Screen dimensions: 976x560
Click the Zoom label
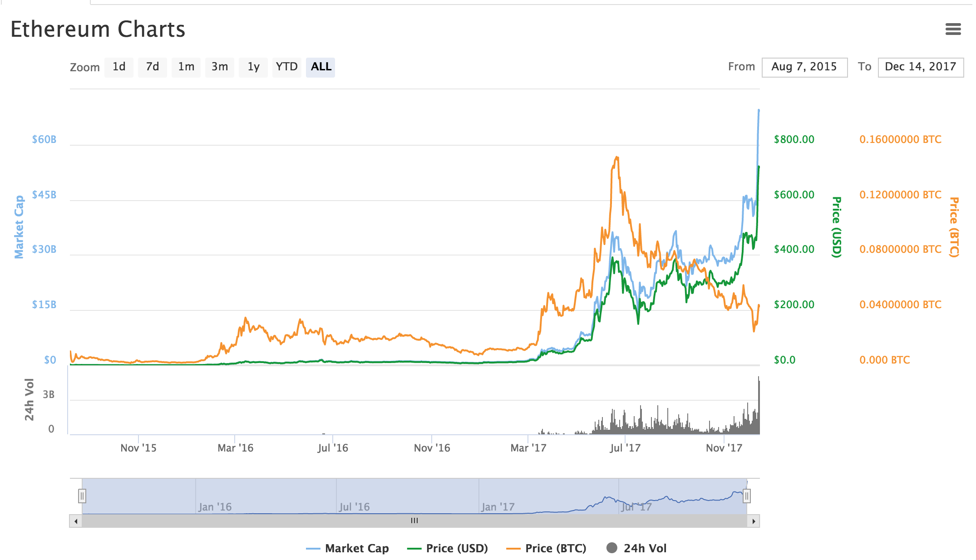coord(85,67)
